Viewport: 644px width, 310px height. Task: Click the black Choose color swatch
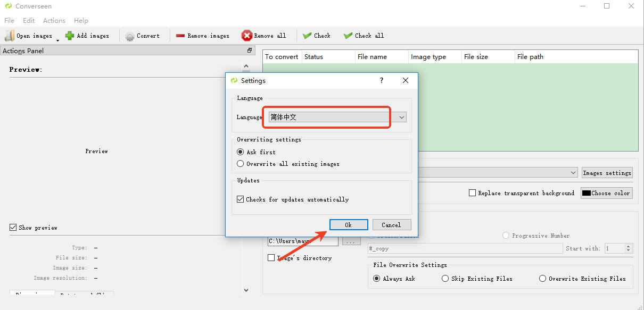(x=587, y=193)
